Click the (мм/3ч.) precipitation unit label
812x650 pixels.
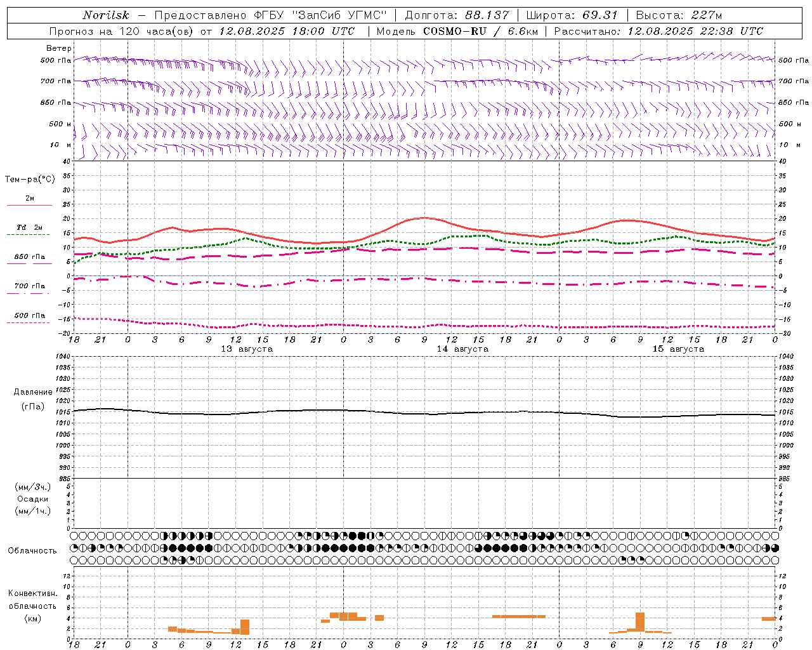(x=32, y=487)
